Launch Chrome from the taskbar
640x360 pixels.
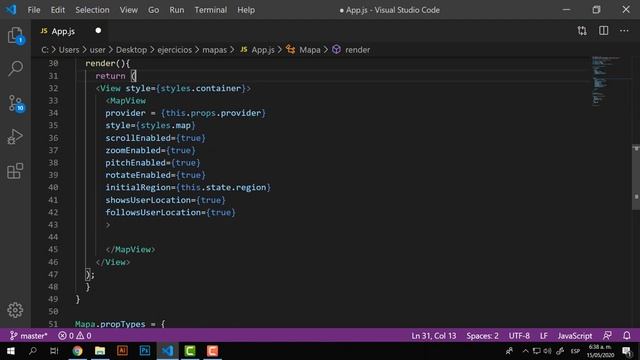(77, 351)
